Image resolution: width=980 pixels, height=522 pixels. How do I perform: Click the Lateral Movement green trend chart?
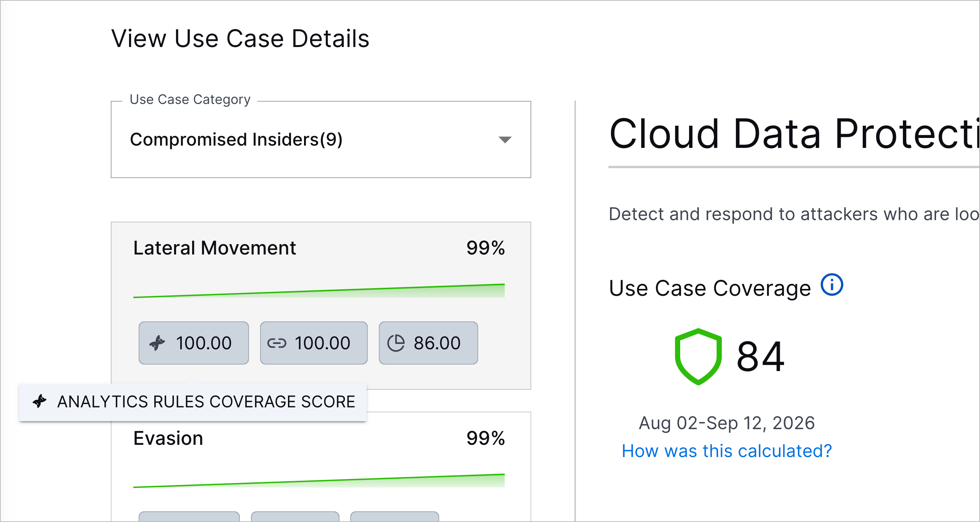click(x=319, y=290)
